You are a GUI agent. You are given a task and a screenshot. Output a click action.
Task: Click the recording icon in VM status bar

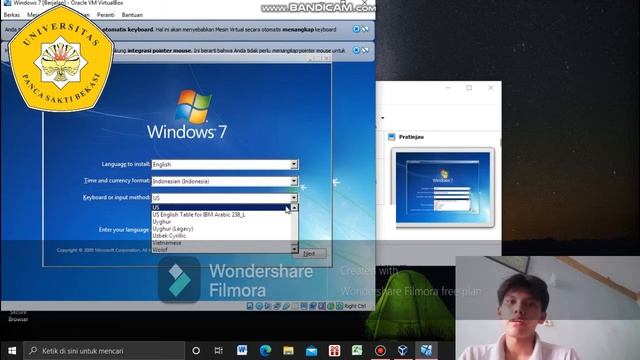point(313,306)
